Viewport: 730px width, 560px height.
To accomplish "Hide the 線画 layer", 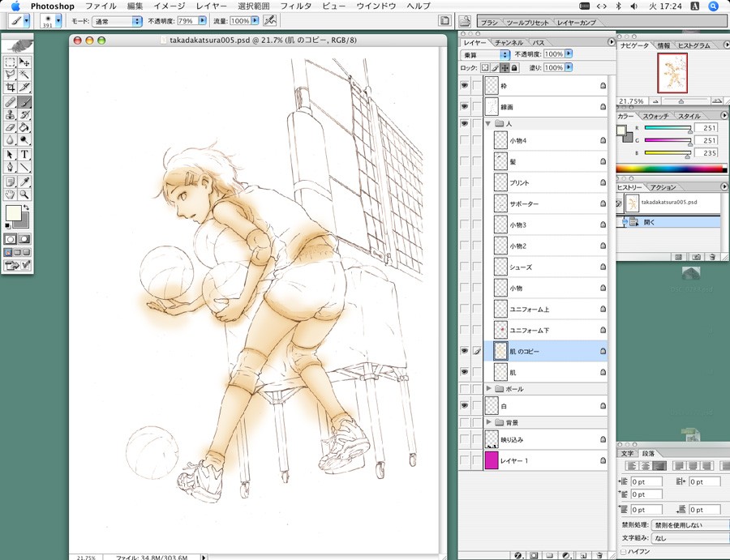I will tap(464, 106).
